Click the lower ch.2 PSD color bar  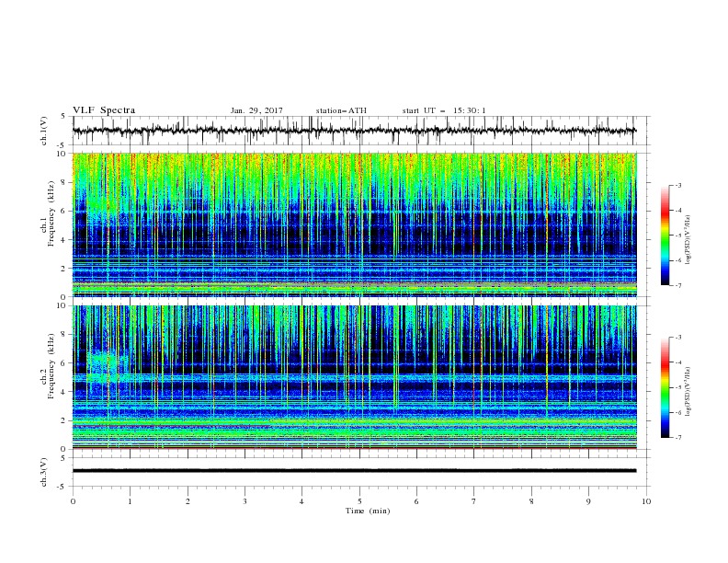665,387
